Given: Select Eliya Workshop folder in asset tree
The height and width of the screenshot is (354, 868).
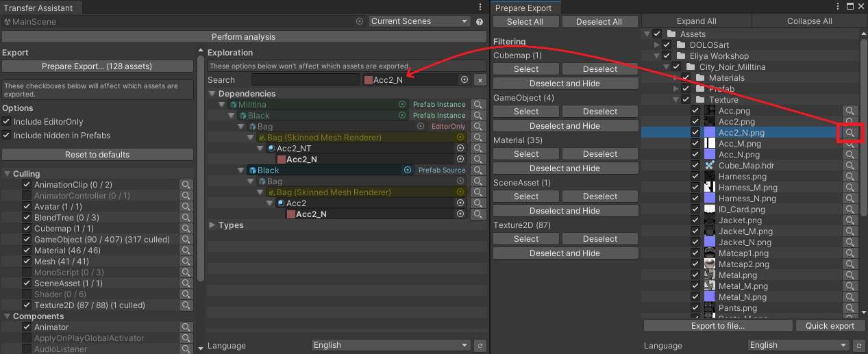Looking at the screenshot, I should click(x=719, y=55).
